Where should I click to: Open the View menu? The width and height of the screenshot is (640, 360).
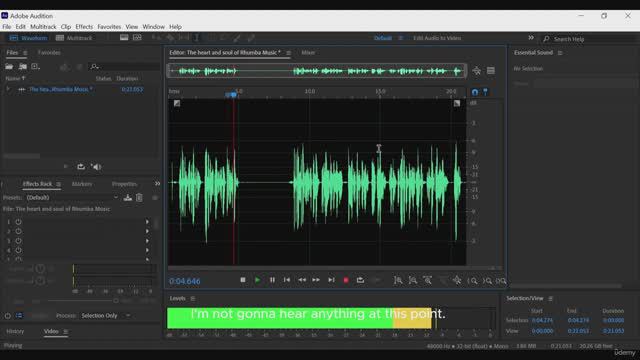(x=131, y=27)
